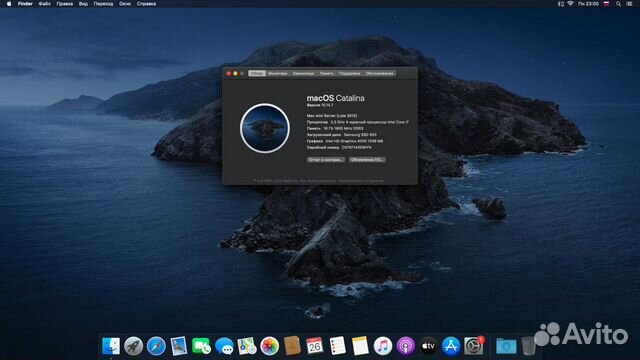
Task: Open Messages blue bubble icon in Dock
Action: [224, 346]
